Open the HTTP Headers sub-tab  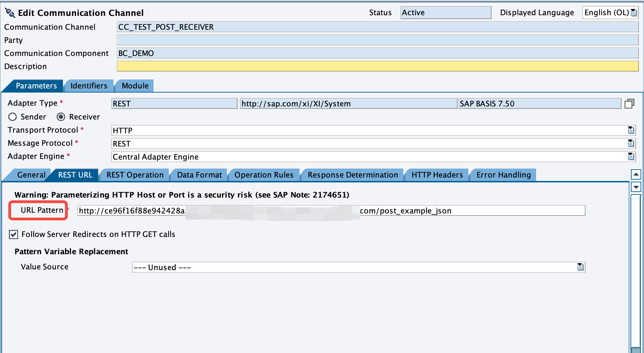click(x=437, y=175)
